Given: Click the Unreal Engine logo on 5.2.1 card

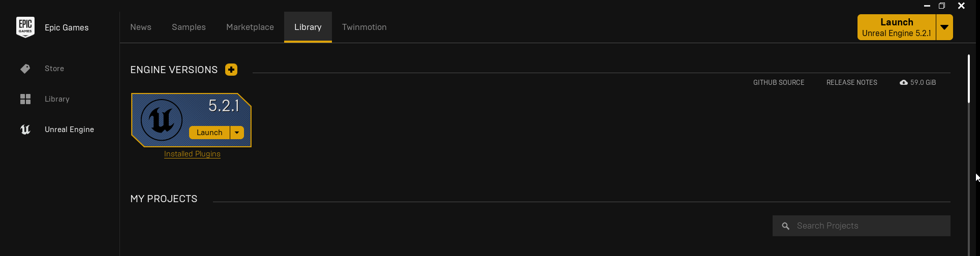Looking at the screenshot, I should coord(162,120).
